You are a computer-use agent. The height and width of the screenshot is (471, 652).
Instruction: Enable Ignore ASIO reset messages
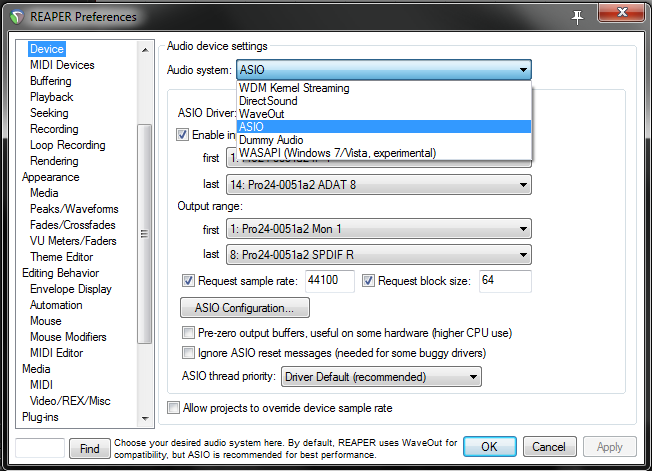click(188, 353)
